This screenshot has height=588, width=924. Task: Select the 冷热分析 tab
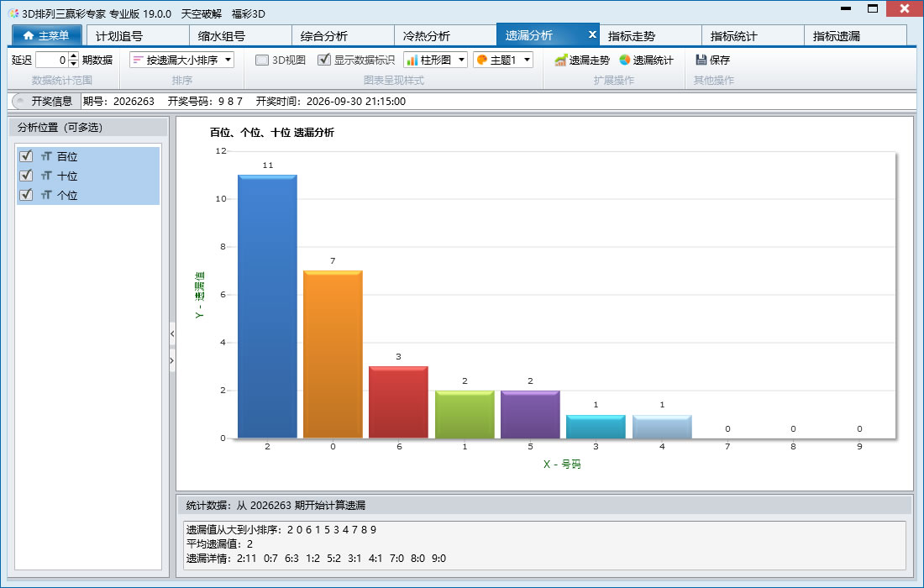click(x=445, y=35)
